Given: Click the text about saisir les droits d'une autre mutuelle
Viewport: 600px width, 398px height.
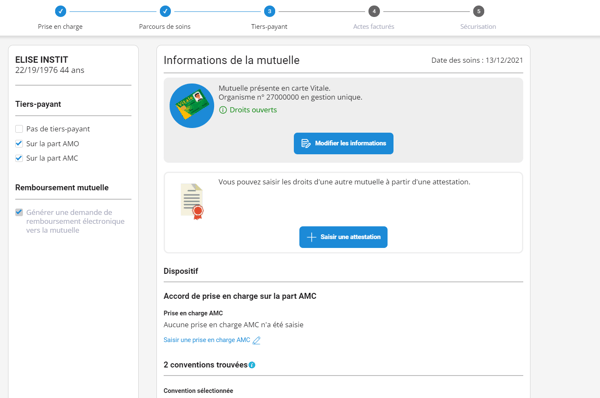Looking at the screenshot, I should click(x=344, y=182).
